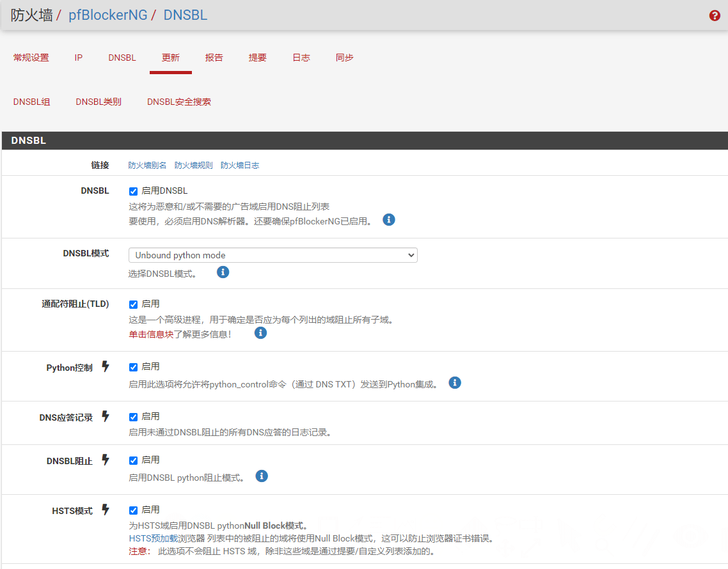728x569 pixels.
Task: Click the red 单击信息 link text
Action: point(146,334)
